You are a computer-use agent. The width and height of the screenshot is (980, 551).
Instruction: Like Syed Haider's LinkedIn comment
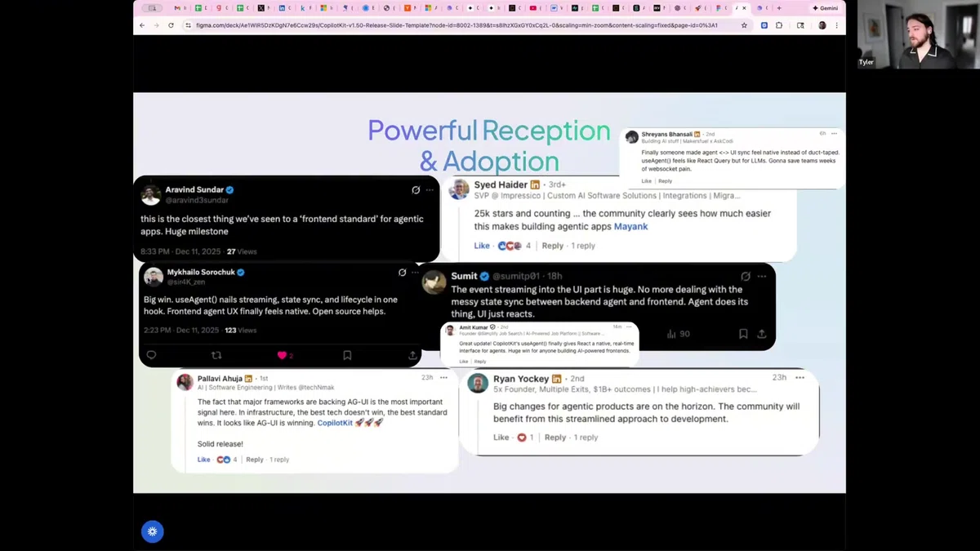pos(482,246)
